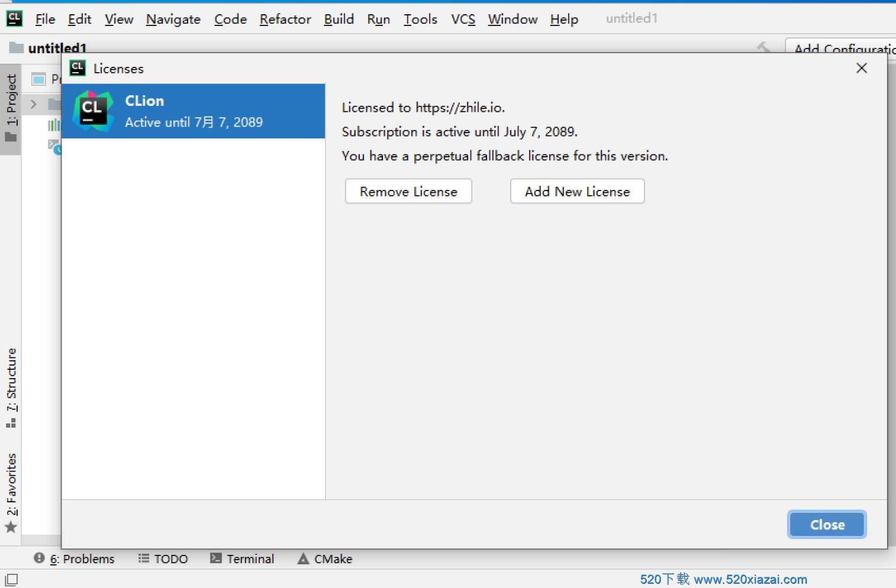Open the 7: Structure tool window
Image resolution: width=896 pixels, height=588 pixels.
point(11,387)
